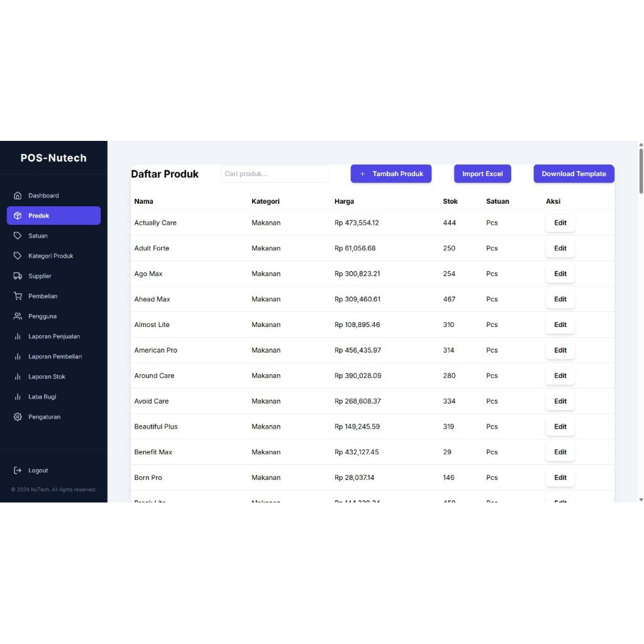The height and width of the screenshot is (644, 644).
Task: Open Laporan Pembelian from the sidebar
Action: [x=55, y=357]
